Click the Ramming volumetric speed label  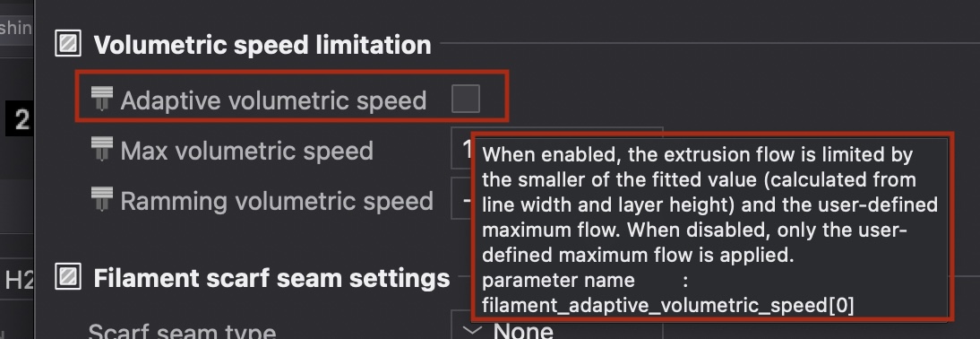coord(277,201)
